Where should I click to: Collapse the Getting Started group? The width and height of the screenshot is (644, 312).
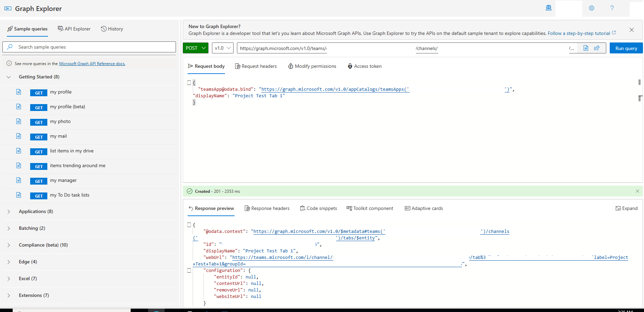9,77
